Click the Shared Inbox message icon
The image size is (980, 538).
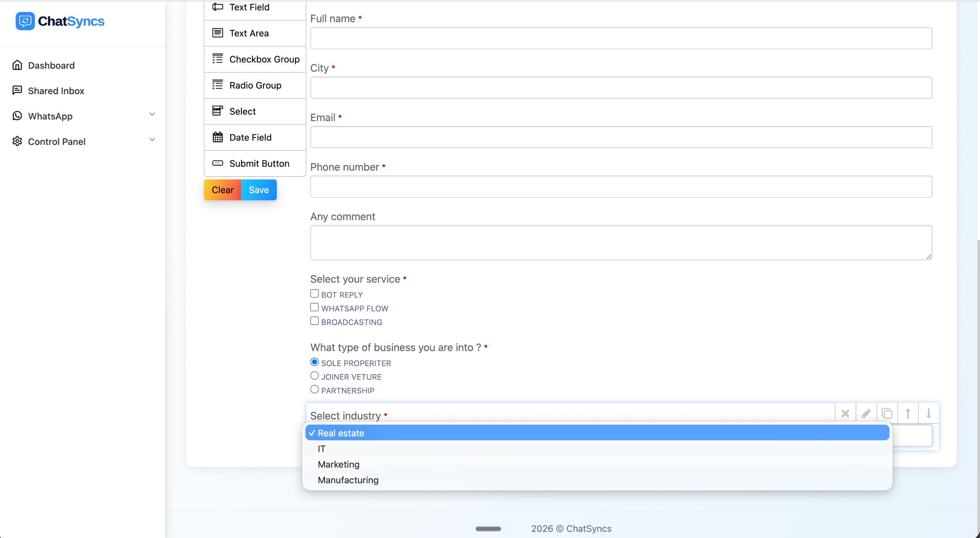click(x=17, y=90)
